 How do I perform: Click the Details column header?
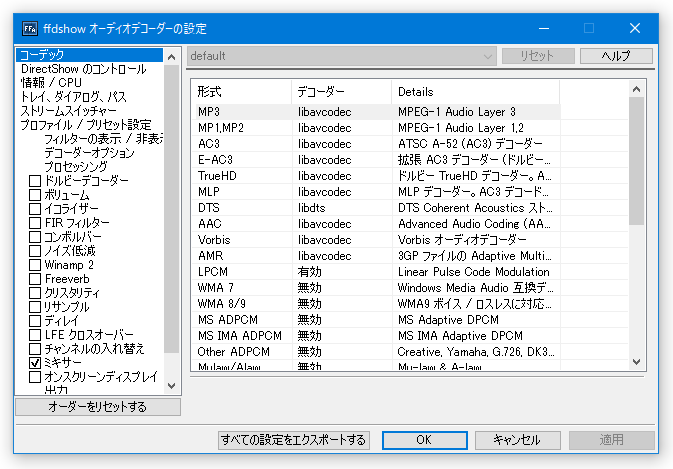tap(476, 92)
